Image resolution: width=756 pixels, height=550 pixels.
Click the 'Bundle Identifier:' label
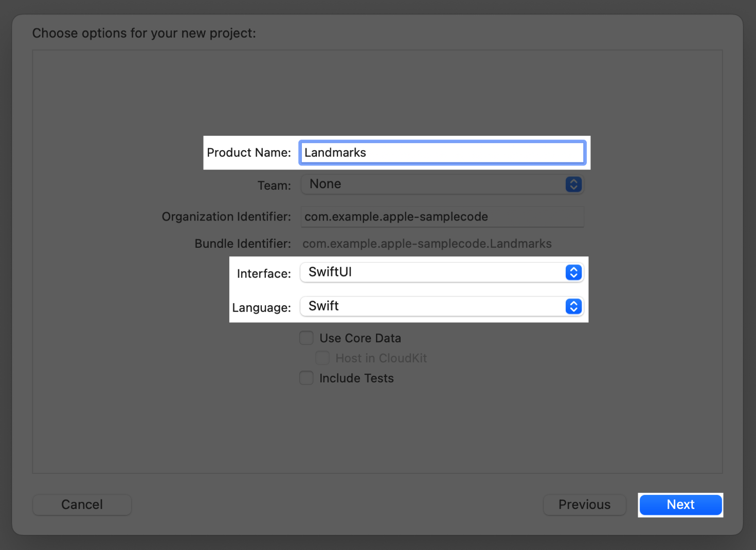[243, 244]
